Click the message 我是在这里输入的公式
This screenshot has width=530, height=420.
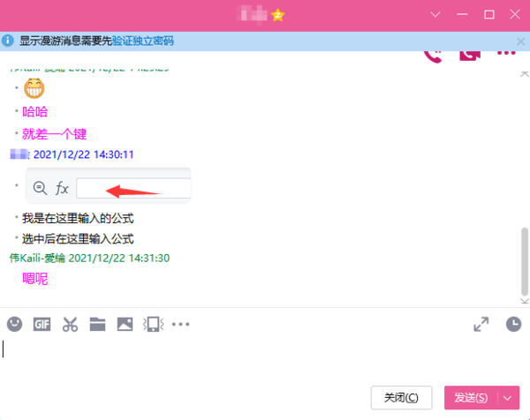(78, 219)
